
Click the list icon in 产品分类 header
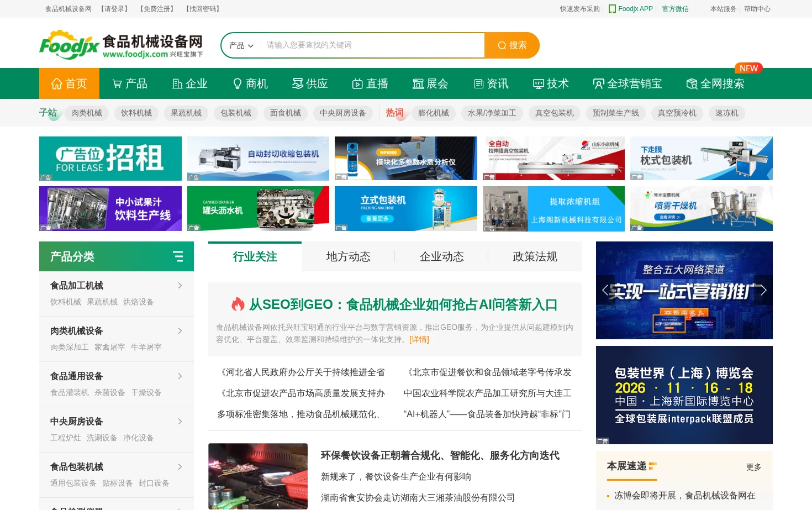coord(178,256)
